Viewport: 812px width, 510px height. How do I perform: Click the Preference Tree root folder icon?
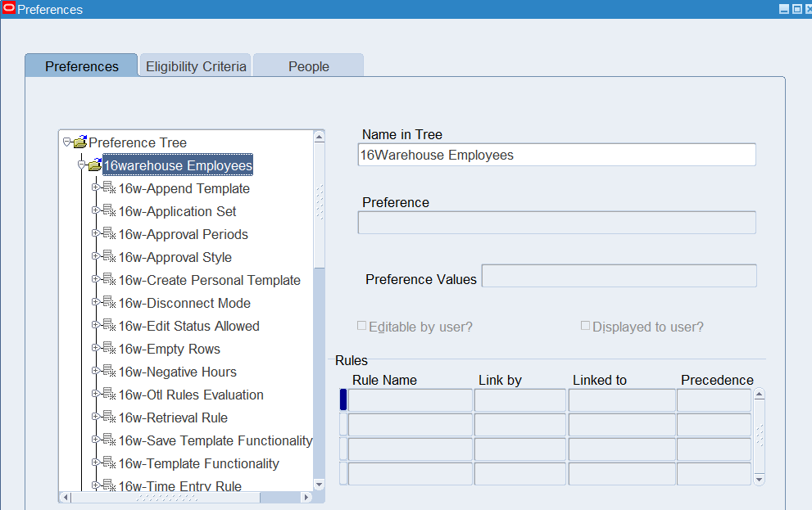click(x=79, y=142)
